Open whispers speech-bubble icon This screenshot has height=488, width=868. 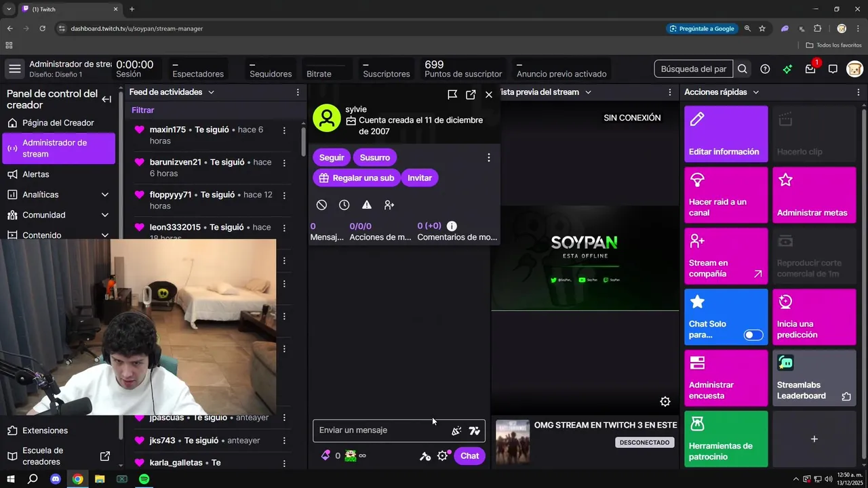[x=833, y=68]
